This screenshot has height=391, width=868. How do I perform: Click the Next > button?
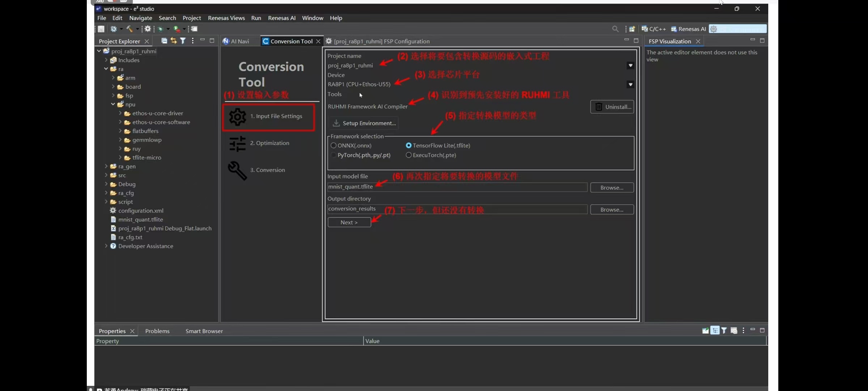[349, 222]
